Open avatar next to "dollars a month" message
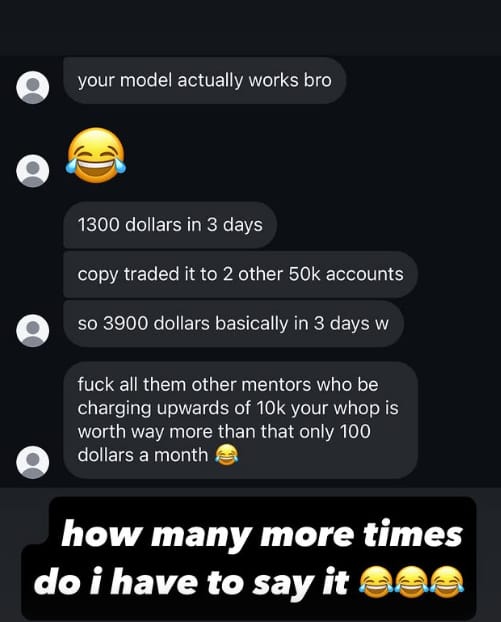Viewport: 501px width, 622px height. click(x=33, y=462)
